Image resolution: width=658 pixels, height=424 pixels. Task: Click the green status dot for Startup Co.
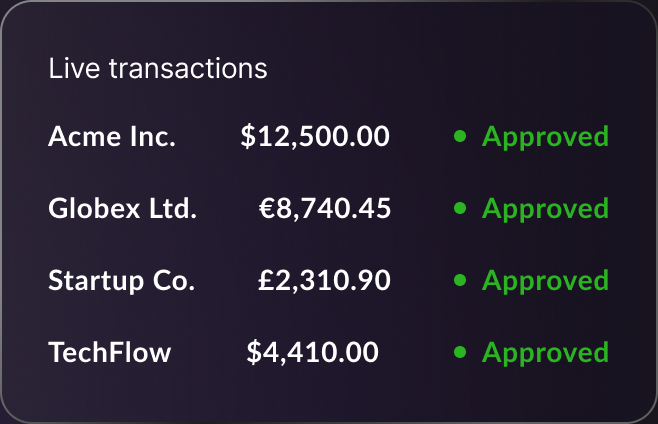coord(460,280)
